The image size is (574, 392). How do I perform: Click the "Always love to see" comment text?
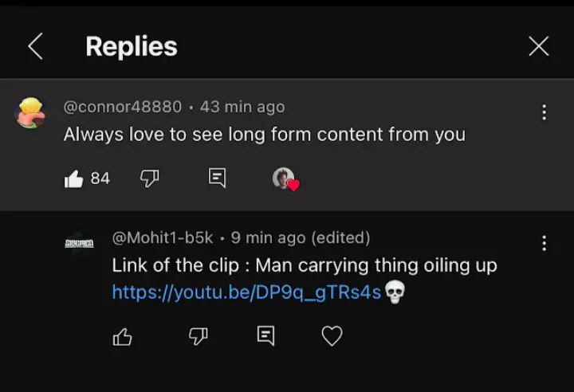click(x=264, y=135)
